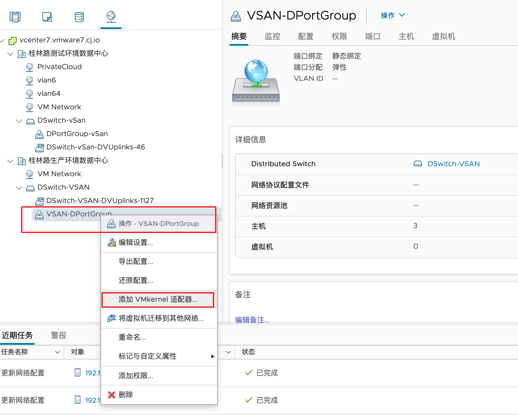Image resolution: width=518 pixels, height=420 pixels.
Task: Switch to the 主机 tab
Action: pos(406,37)
